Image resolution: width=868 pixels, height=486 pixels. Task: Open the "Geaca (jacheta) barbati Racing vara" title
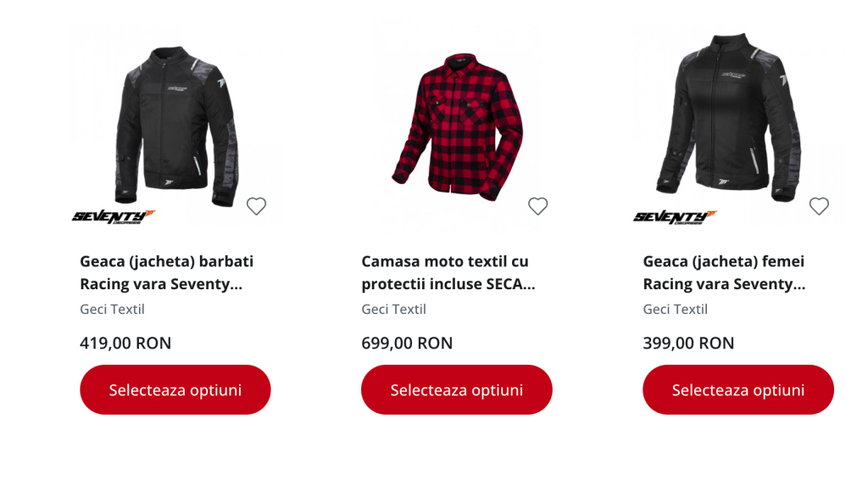click(x=166, y=272)
